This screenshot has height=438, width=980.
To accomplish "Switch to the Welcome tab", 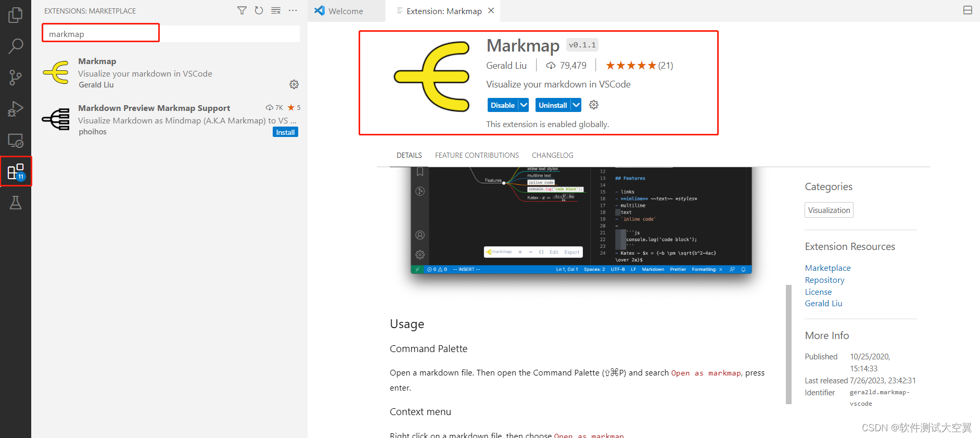I will click(x=346, y=11).
